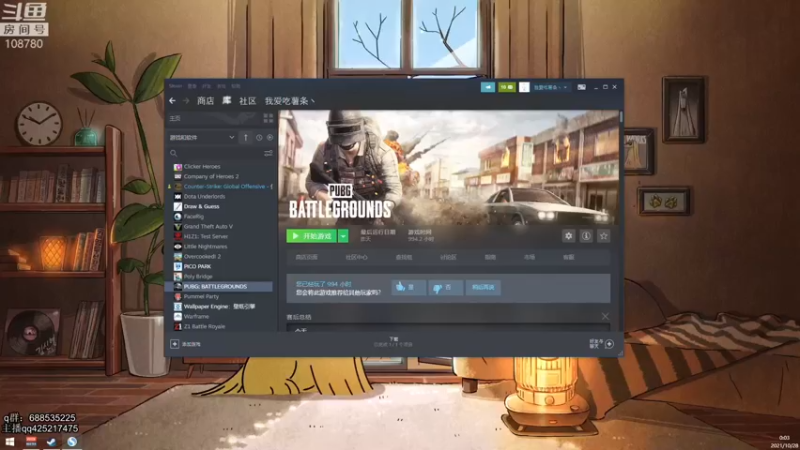The height and width of the screenshot is (450, 800).
Task: Click the announcements megaphone button
Action: pyautogui.click(x=488, y=87)
